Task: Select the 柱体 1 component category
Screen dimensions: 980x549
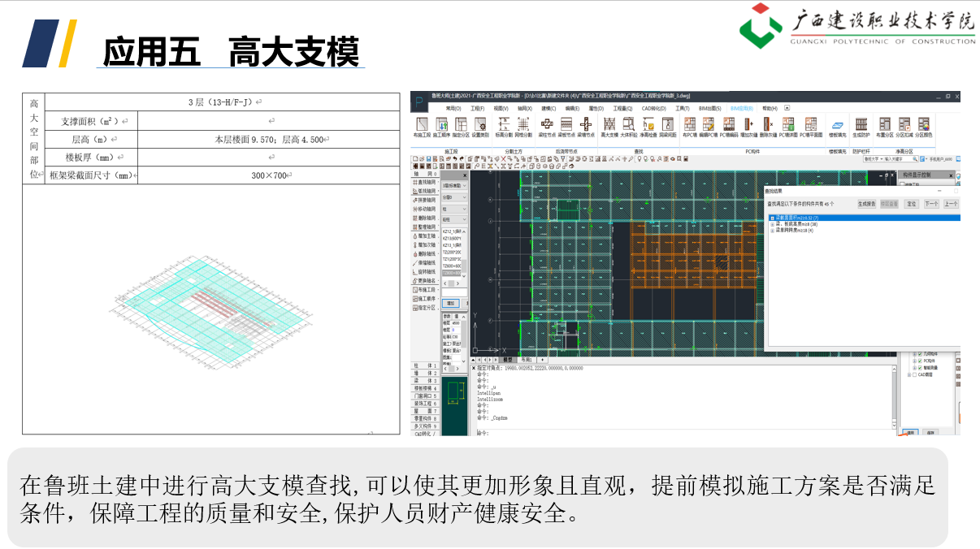Action: (426, 366)
